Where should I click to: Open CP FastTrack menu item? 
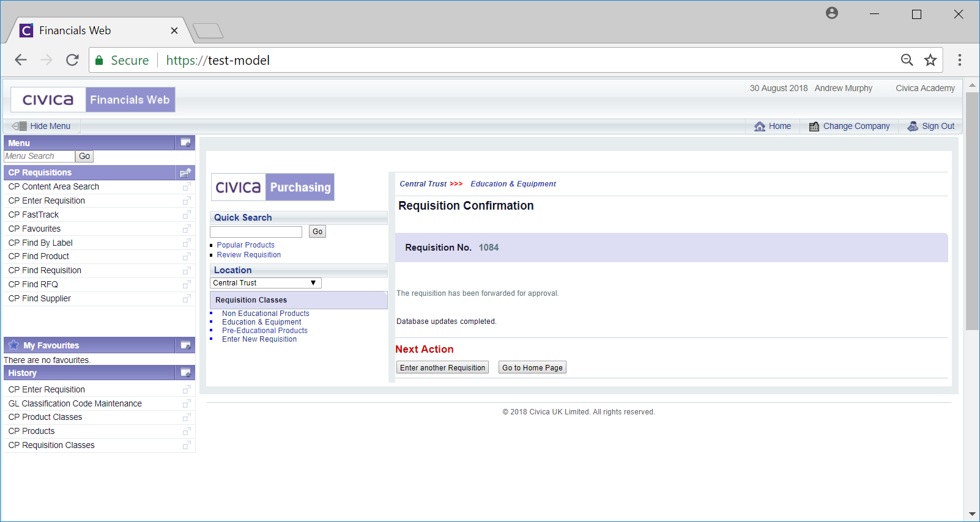(34, 215)
